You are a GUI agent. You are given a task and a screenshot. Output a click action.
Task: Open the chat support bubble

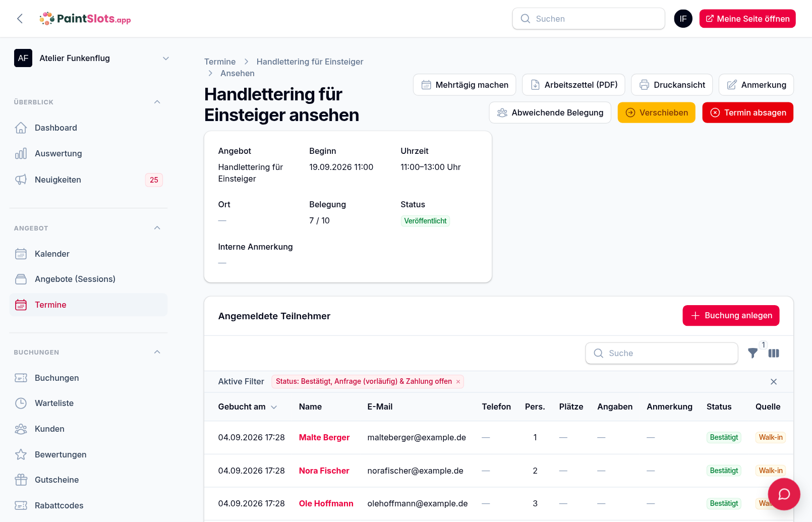pos(784,494)
